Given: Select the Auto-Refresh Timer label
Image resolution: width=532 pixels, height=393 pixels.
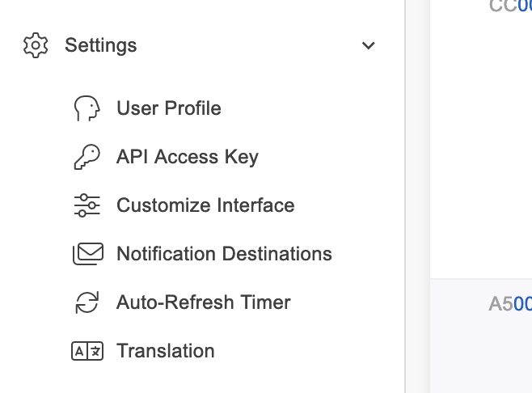Looking at the screenshot, I should pyautogui.click(x=204, y=302).
